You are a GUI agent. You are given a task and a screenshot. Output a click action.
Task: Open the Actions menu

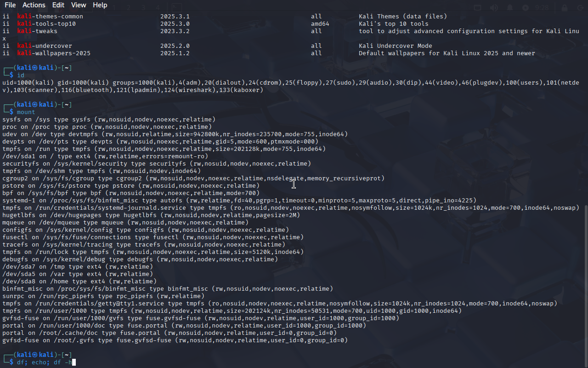click(34, 5)
